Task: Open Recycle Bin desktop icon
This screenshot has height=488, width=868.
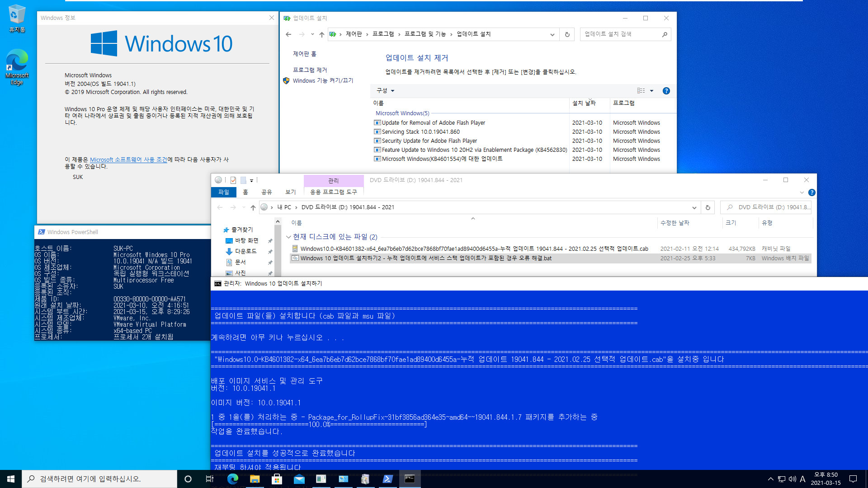Action: [x=17, y=19]
